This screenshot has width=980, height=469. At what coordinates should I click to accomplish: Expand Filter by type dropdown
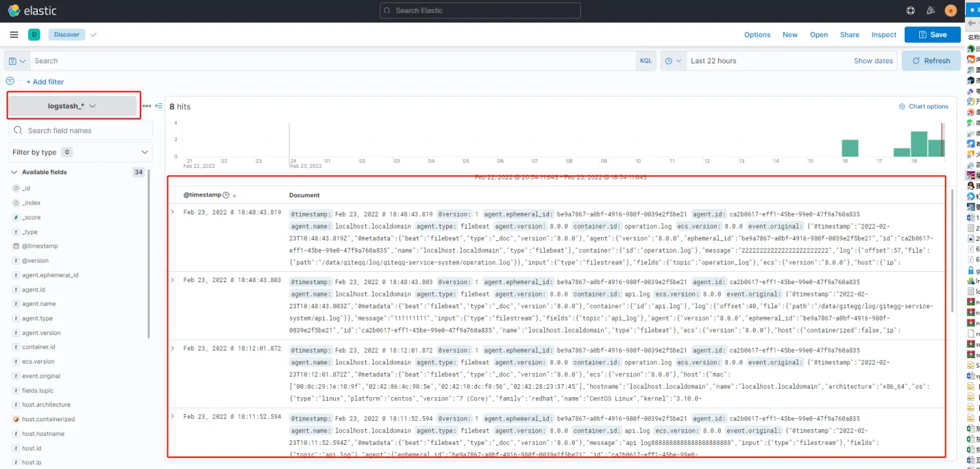[80, 152]
